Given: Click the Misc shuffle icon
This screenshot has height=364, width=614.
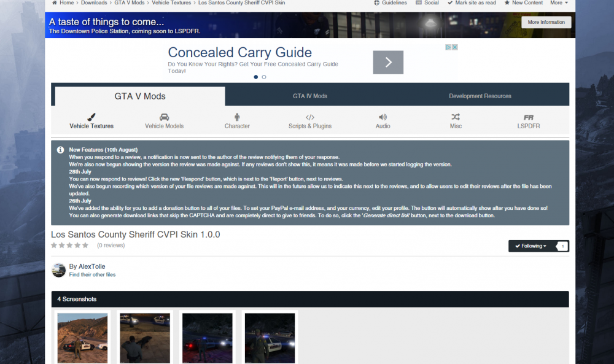Looking at the screenshot, I should (456, 116).
